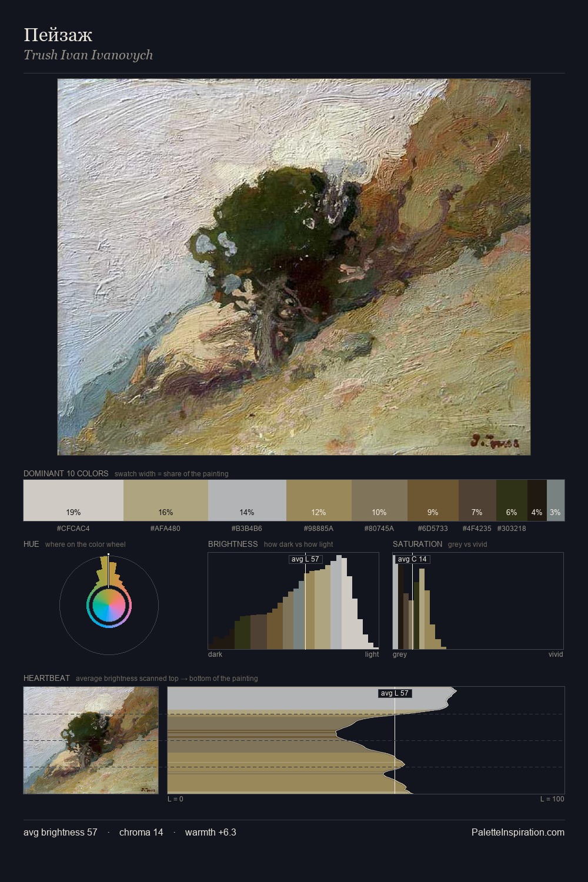
Task: Click the title 'Пейзаж'
Action: (x=58, y=35)
